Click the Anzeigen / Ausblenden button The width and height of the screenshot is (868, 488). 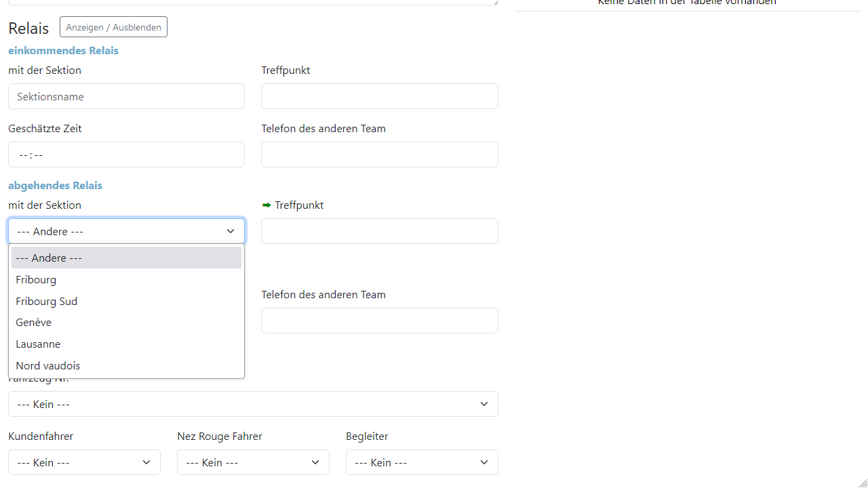tap(113, 27)
